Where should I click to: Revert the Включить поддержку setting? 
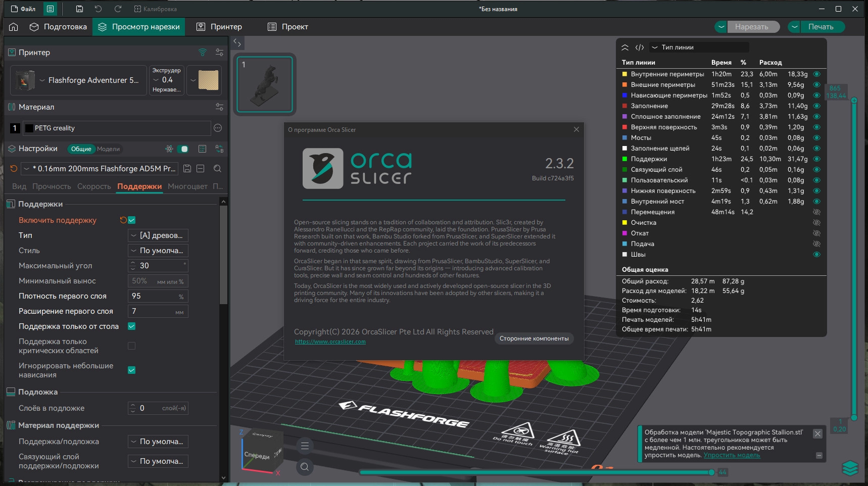(123, 220)
